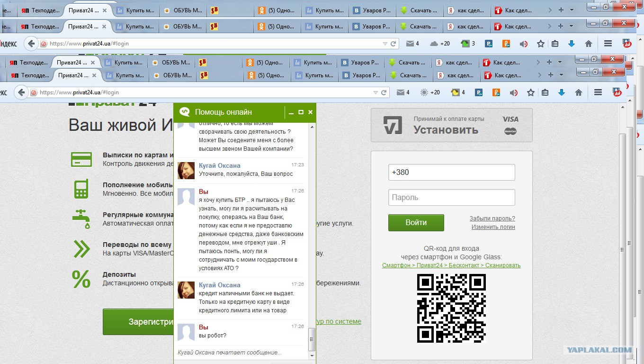Click the Принимай к оплате карты text
This screenshot has height=364, width=644.
[x=449, y=119]
